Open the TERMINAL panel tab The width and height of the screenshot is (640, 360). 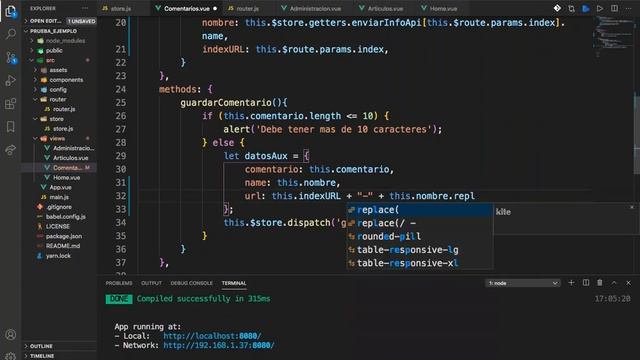(x=234, y=283)
